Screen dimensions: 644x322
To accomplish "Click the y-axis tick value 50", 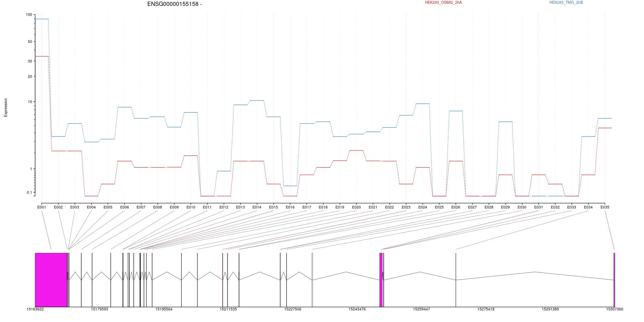I will (30, 42).
